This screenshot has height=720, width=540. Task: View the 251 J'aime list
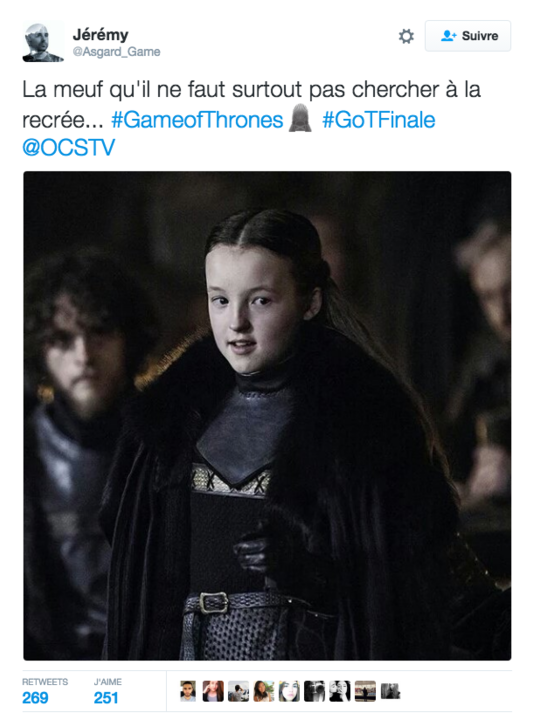click(x=107, y=692)
